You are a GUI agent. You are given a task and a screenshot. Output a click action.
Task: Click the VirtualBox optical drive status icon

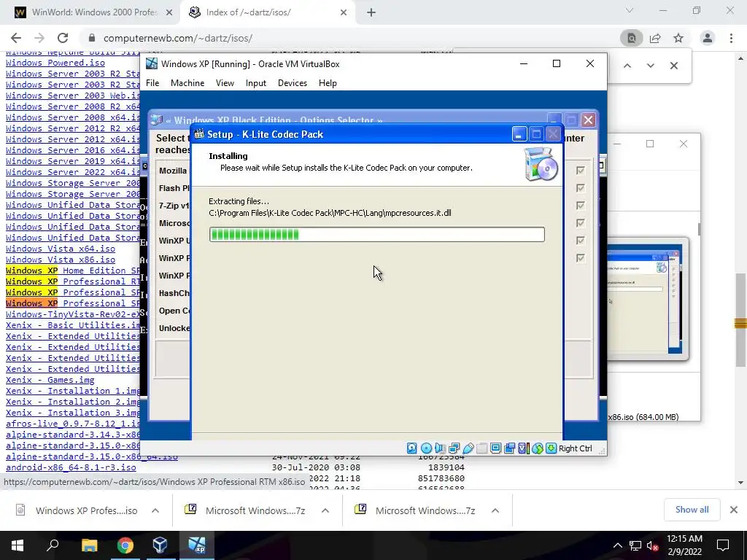pyautogui.click(x=426, y=448)
